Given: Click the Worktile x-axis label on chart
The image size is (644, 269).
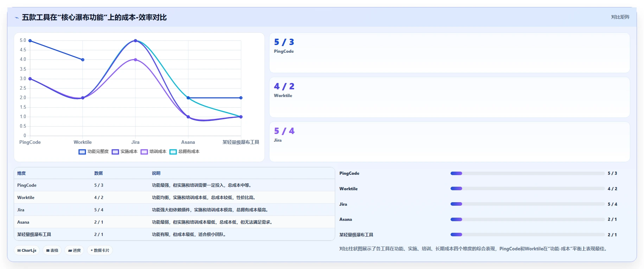Looking at the screenshot, I should click(83, 142).
